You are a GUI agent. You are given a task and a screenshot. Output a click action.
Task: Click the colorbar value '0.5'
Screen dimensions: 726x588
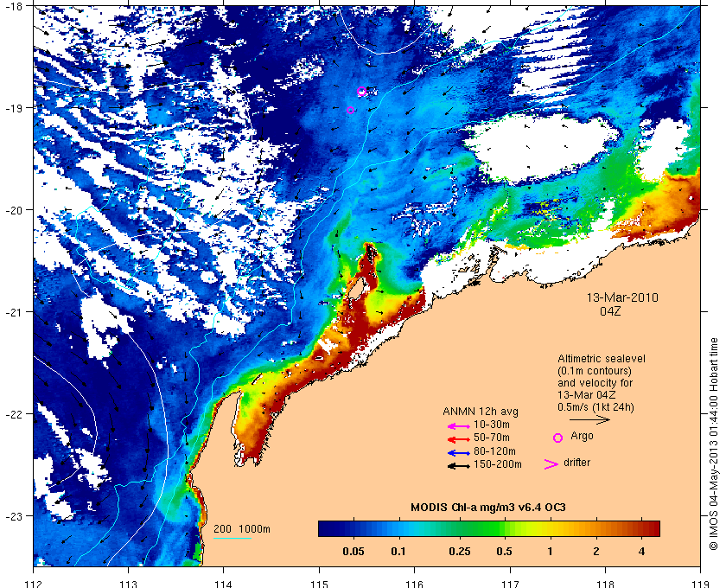click(x=504, y=552)
